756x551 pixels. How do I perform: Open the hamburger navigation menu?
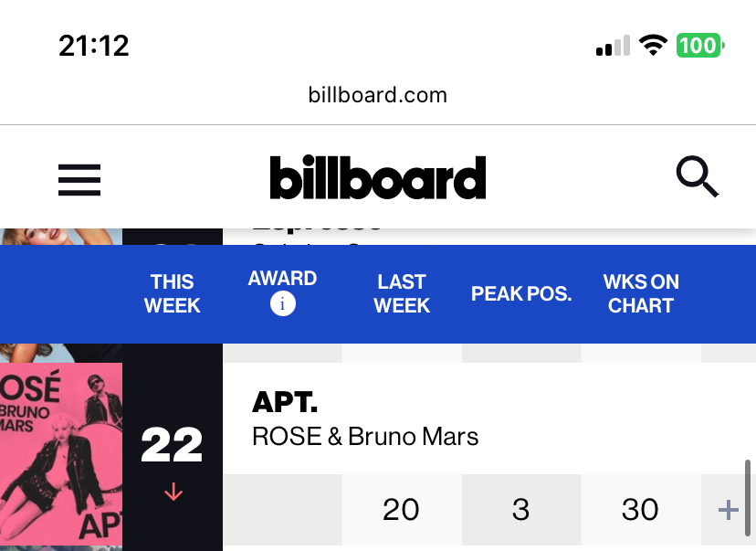[79, 180]
